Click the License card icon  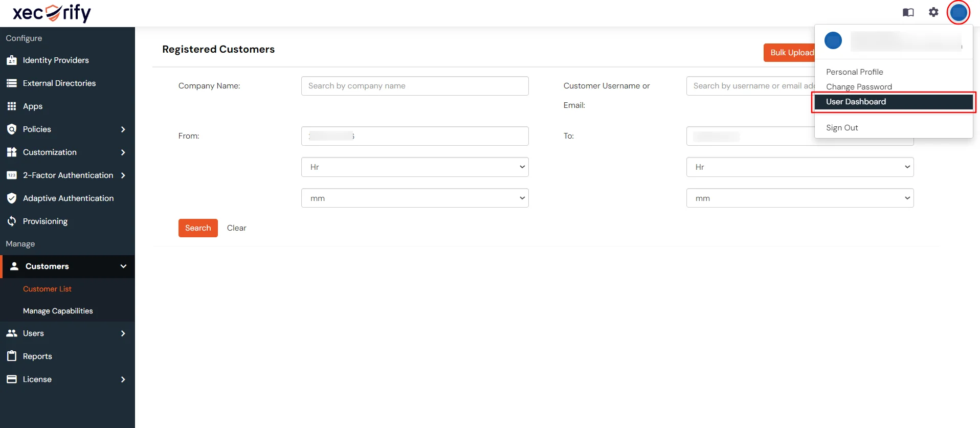coord(12,379)
